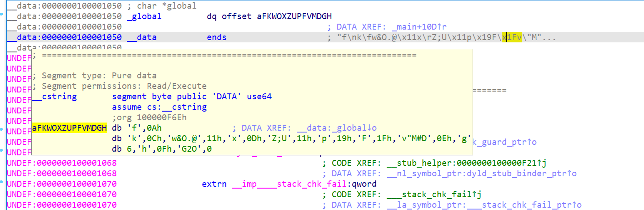Viewport: 644px width, 210px height.
Task: Click UNDEF:0000000100001068 address on __stub_helper line
Action: point(62,163)
